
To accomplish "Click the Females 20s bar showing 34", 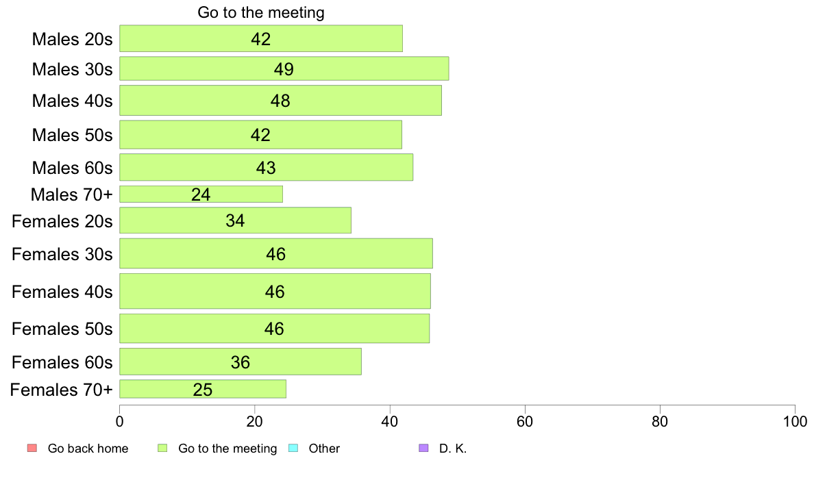I will [235, 220].
